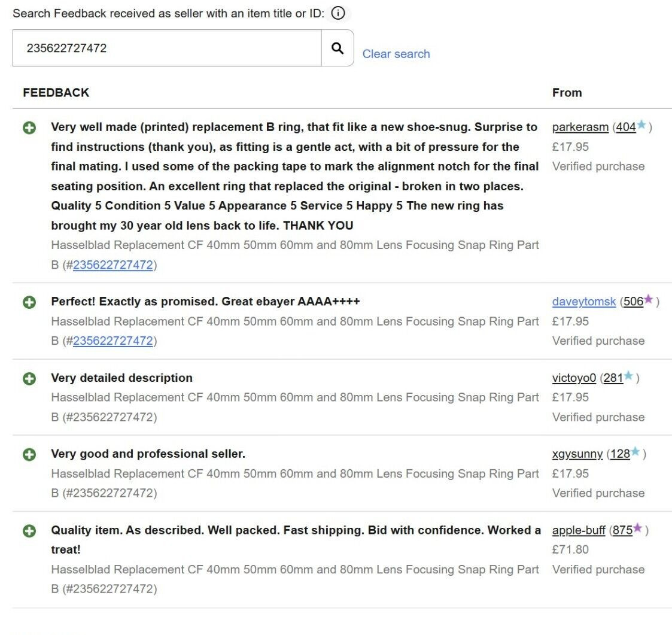The width and height of the screenshot is (672, 635).
Task: Open item number link in daveytomsk's feedback
Action: coord(113,341)
